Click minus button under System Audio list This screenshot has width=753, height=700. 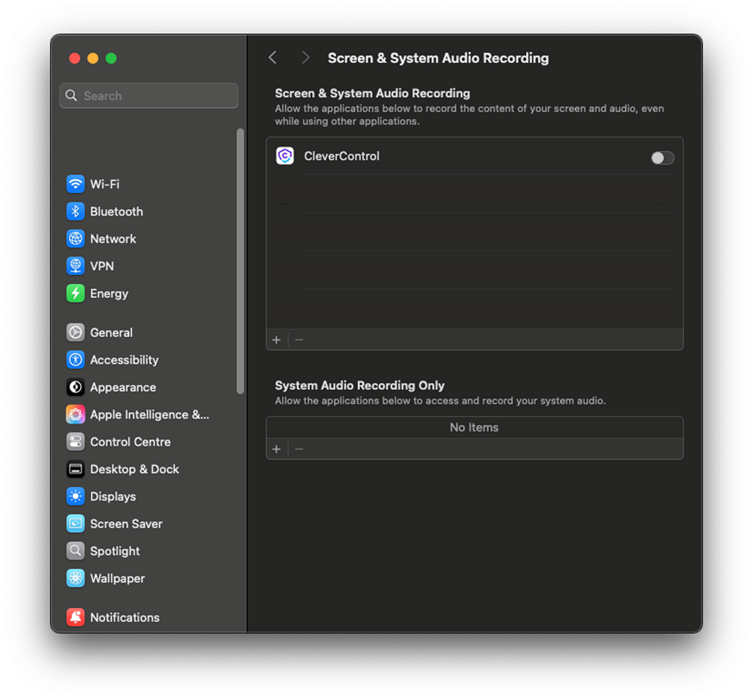pyautogui.click(x=299, y=449)
